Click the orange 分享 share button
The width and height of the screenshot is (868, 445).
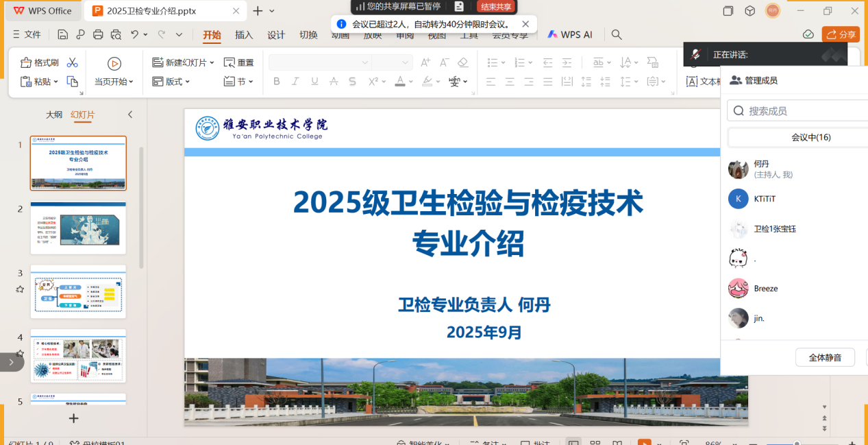point(841,34)
